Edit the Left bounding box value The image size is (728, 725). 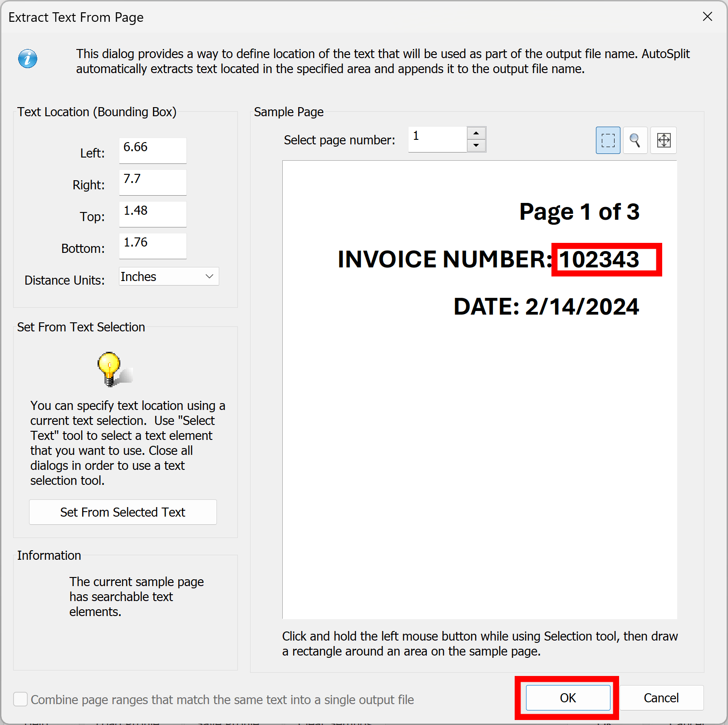point(152,150)
